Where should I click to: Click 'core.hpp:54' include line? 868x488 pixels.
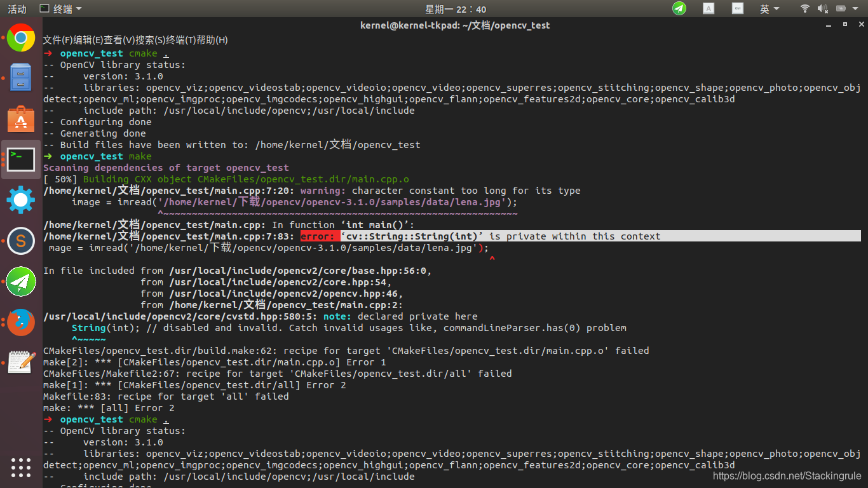click(266, 282)
